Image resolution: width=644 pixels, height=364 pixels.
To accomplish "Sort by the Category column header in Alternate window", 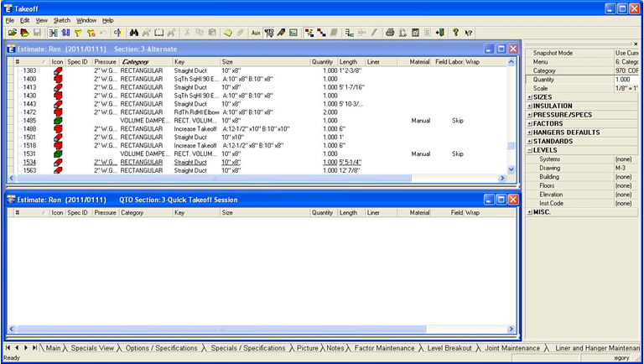I will tap(146, 62).
